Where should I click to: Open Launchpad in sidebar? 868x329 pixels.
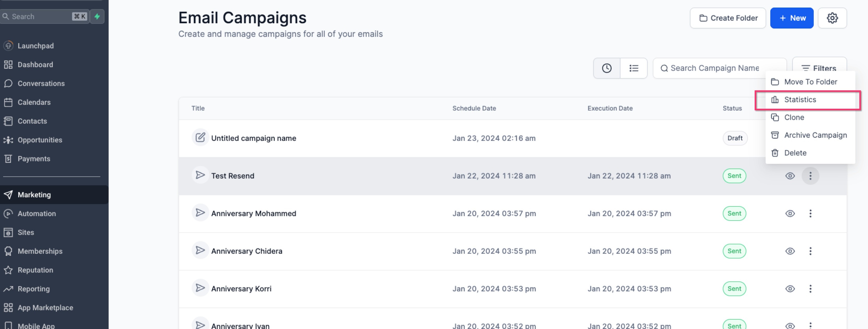pos(35,45)
